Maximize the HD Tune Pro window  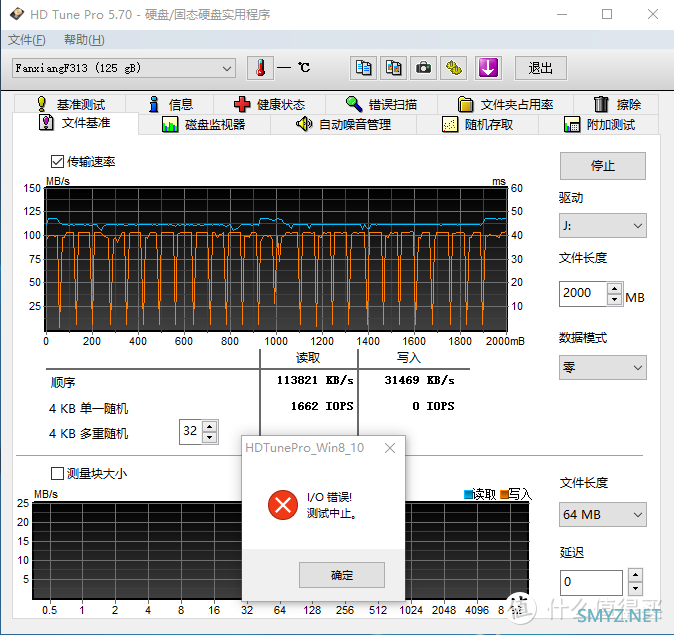tap(607, 14)
